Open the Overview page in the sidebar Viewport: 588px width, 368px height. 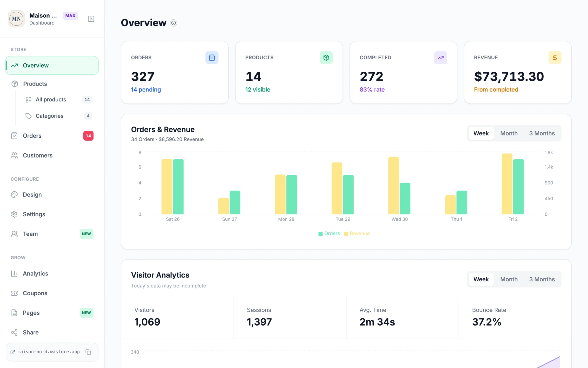pos(52,66)
